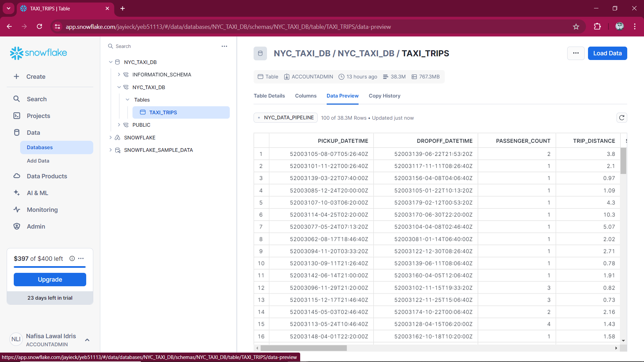
Task: Open the Admin shield icon
Action: click(16, 226)
